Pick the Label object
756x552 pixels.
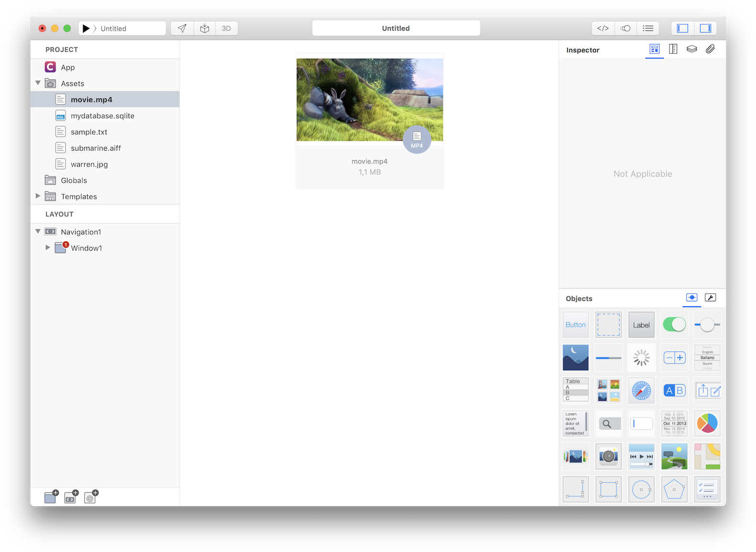point(641,325)
